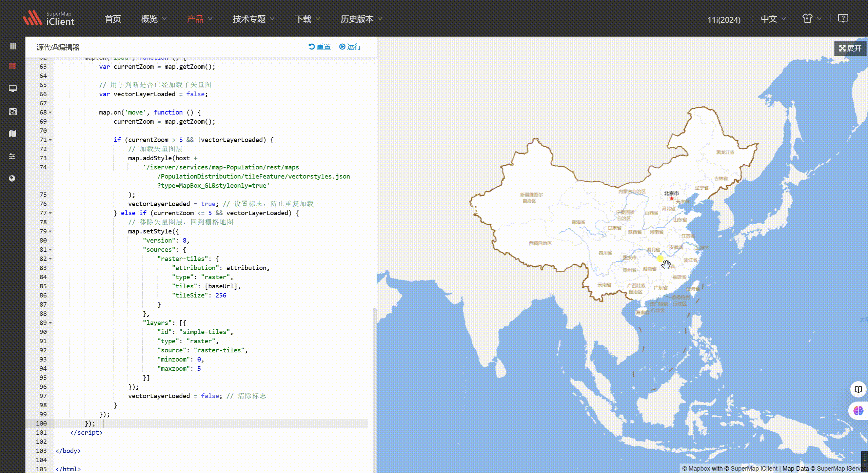
Task: Select the sliders sidebar icon
Action: point(12,156)
